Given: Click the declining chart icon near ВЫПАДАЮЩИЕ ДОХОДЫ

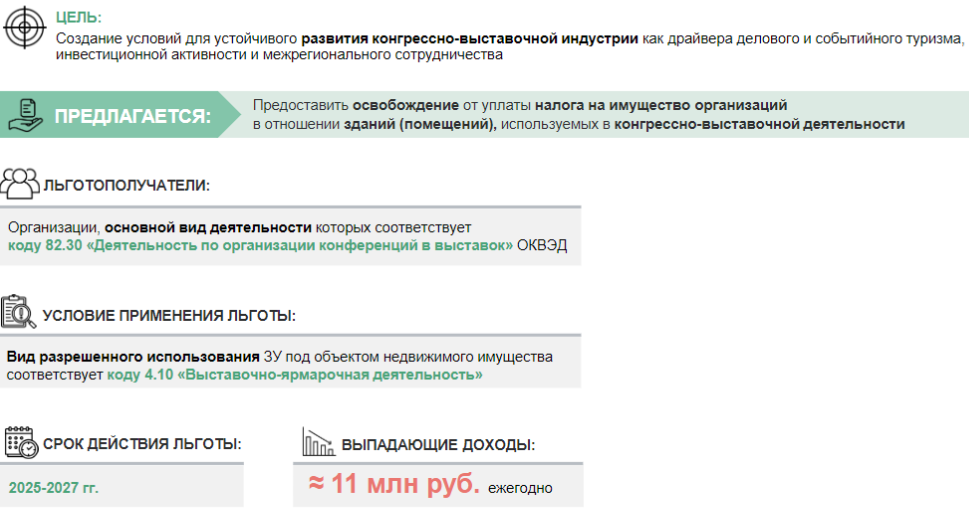Looking at the screenshot, I should click(x=318, y=443).
